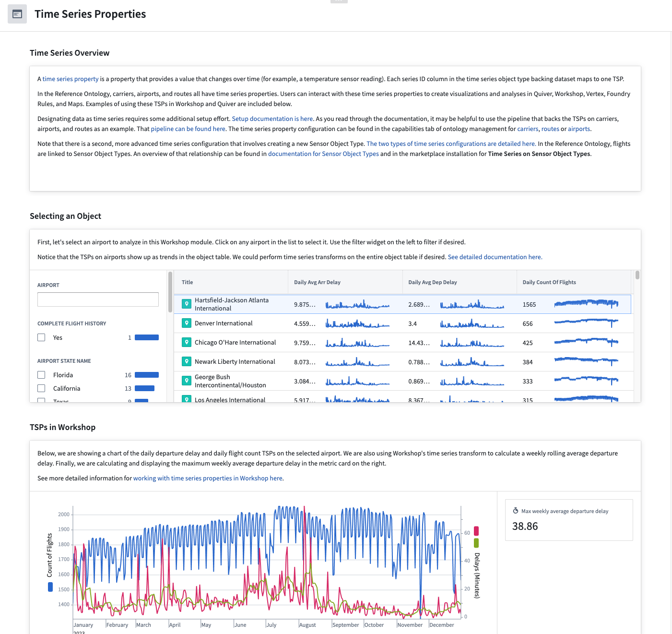Open the carriers ontology link

pos(528,129)
